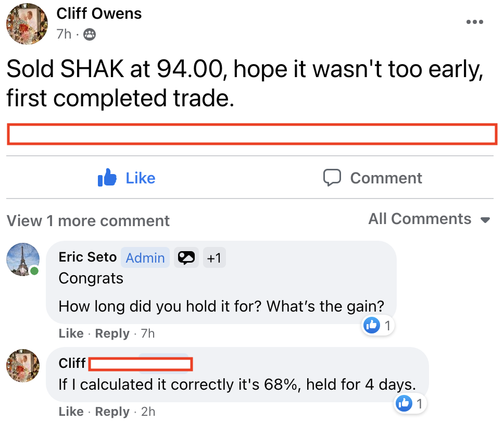Image resolution: width=504 pixels, height=421 pixels.
Task: Like Eric Seto's comment
Action: click(x=71, y=333)
